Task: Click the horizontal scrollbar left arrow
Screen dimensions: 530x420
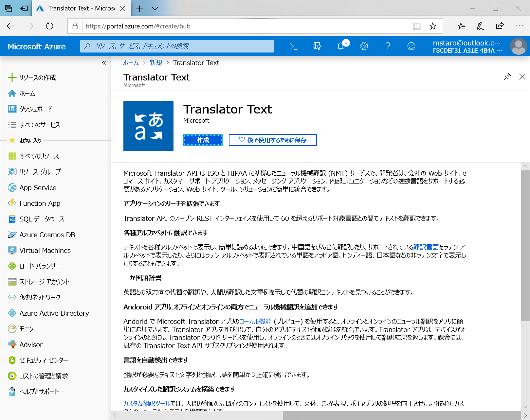Action: (115, 415)
